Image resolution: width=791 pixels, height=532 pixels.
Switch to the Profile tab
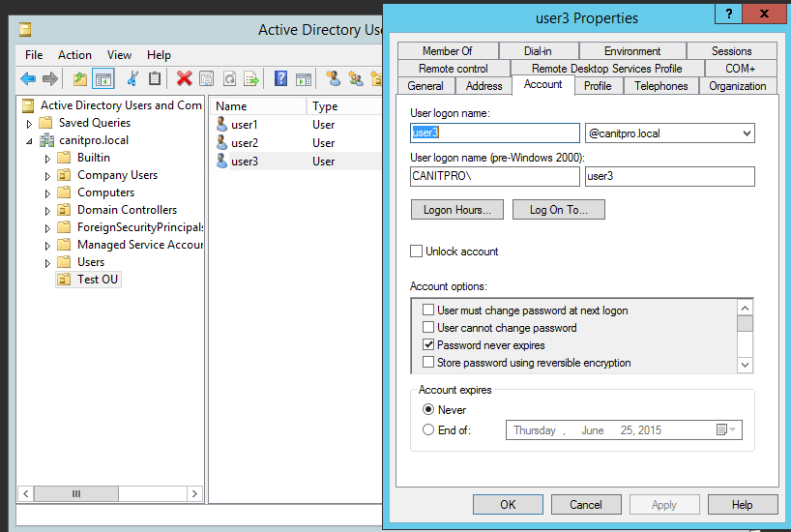click(598, 86)
